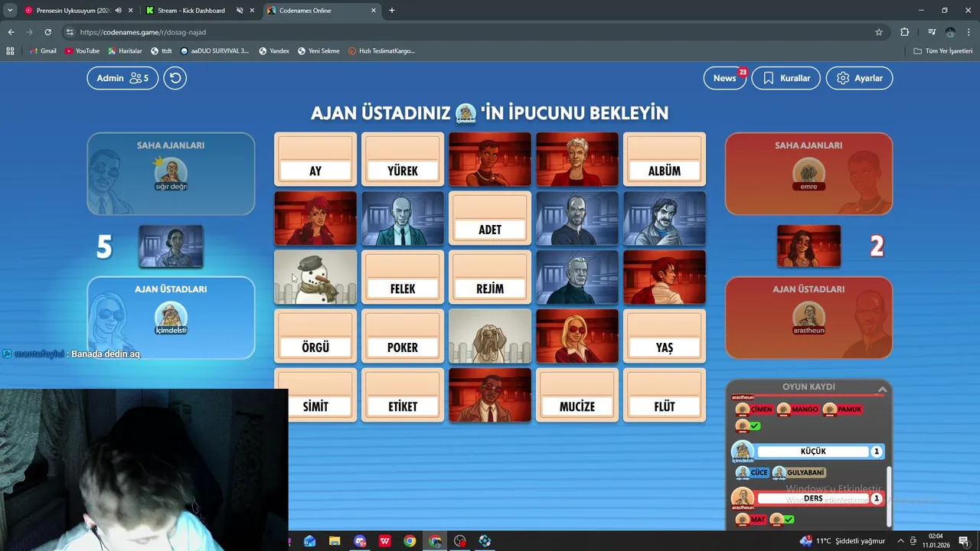Tap the MUCİZE word card
Screen dimensions: 980x551
pyautogui.click(x=577, y=395)
